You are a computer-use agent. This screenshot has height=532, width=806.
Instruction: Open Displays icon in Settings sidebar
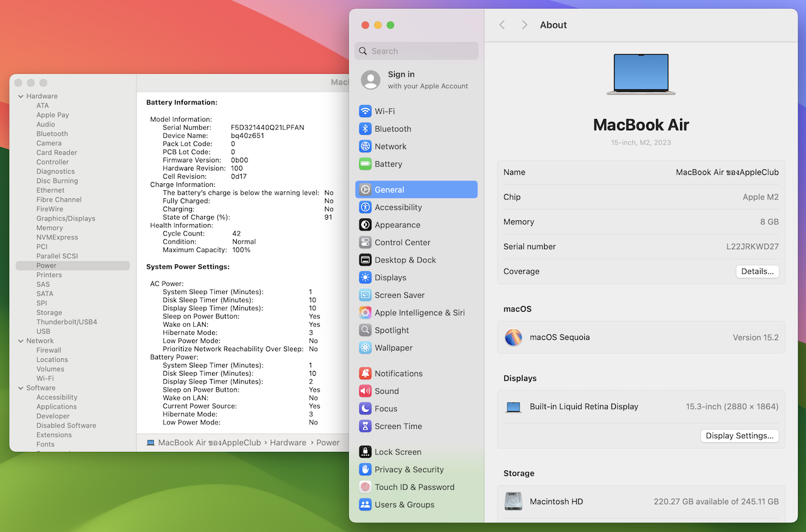click(365, 278)
